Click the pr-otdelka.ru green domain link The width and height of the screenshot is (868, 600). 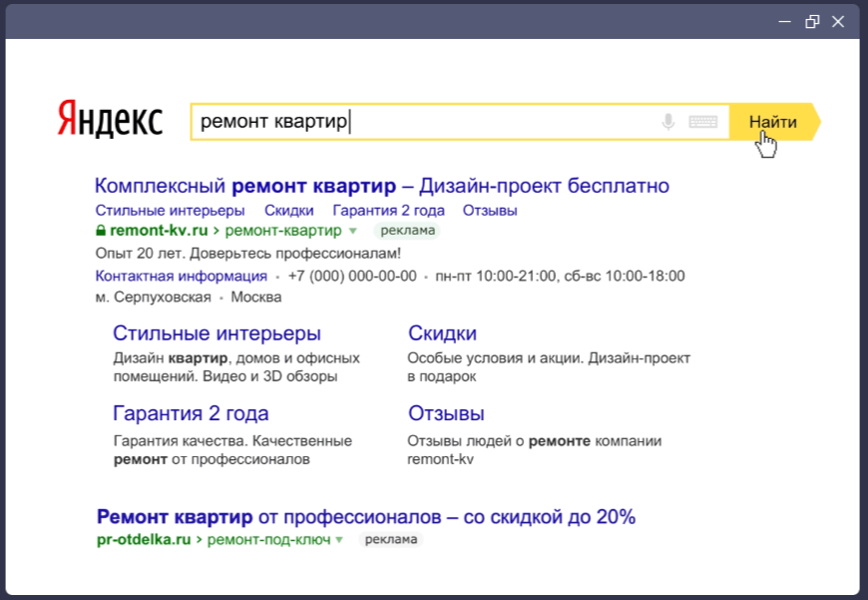click(x=144, y=540)
